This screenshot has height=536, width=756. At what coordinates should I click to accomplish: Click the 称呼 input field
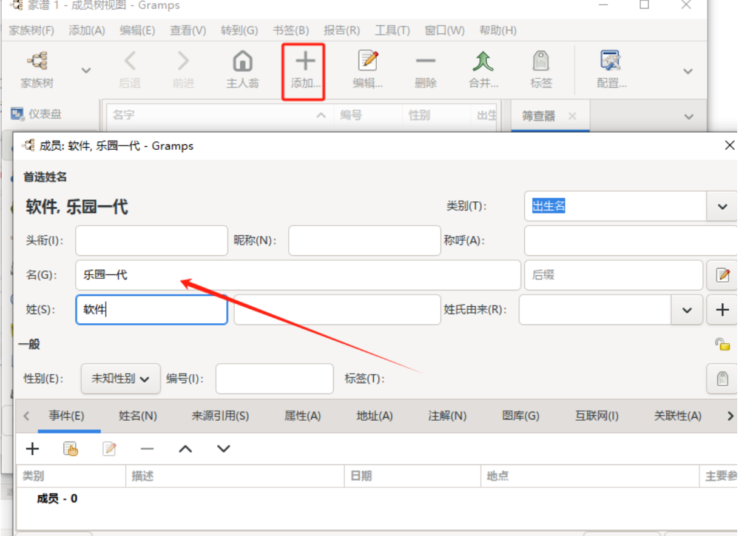pyautogui.click(x=631, y=240)
